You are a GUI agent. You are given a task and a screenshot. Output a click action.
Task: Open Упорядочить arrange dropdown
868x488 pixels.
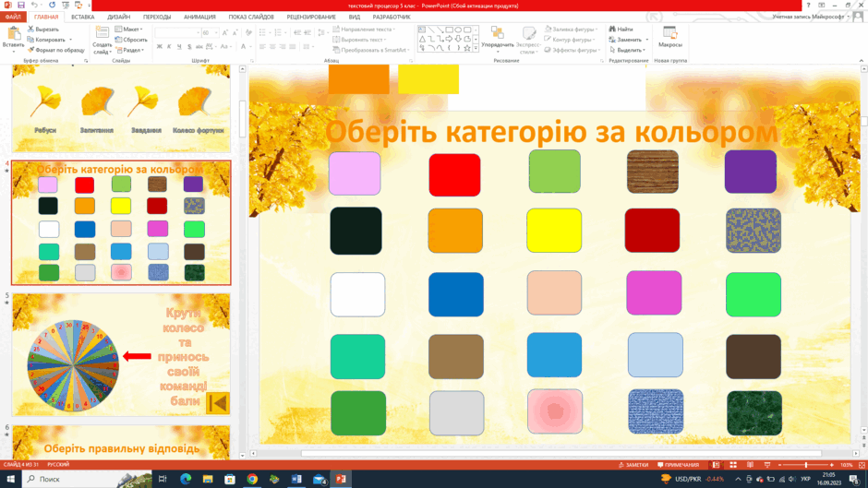tap(497, 40)
